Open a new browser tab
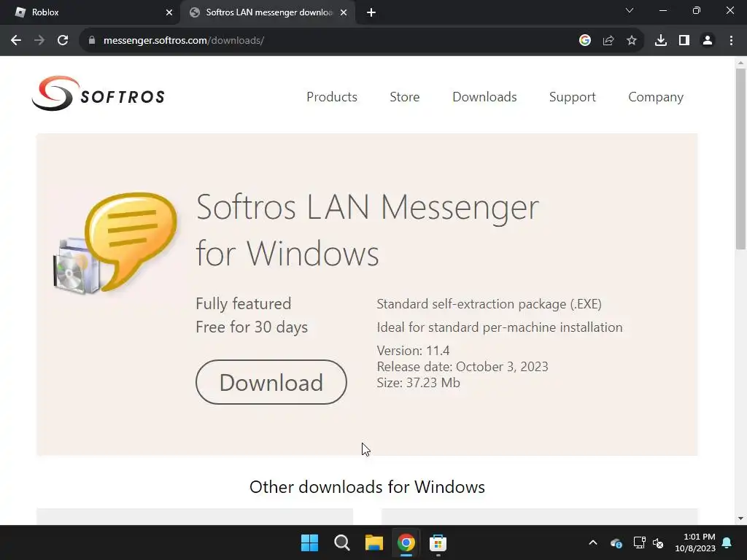 (371, 12)
